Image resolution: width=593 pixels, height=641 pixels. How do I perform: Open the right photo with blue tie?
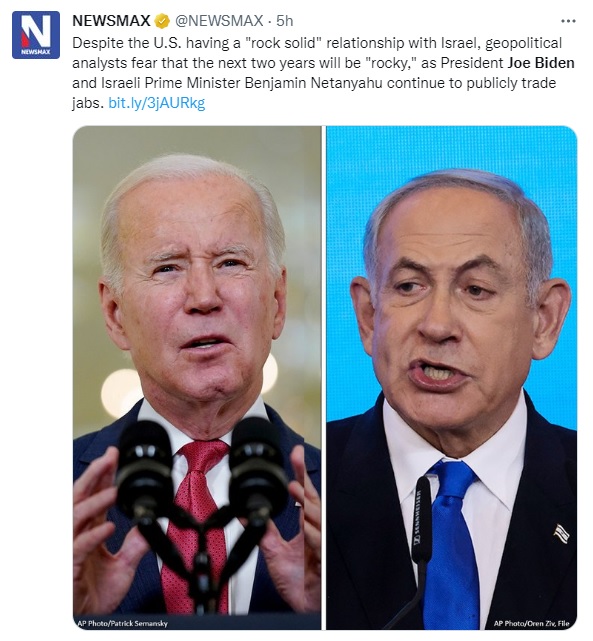[452, 378]
